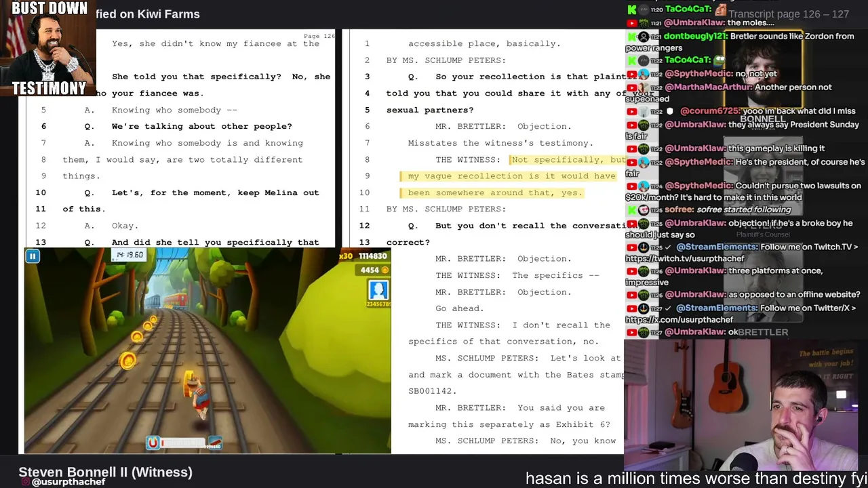Click YouTube icon beside corum6725's message
Image resolution: width=868 pixels, height=488 pixels.
tap(631, 111)
